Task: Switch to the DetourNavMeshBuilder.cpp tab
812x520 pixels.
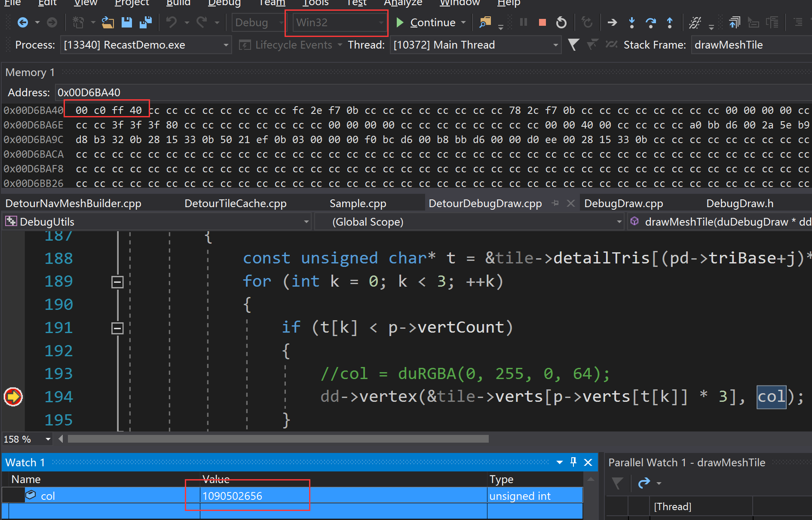Action: [73, 203]
